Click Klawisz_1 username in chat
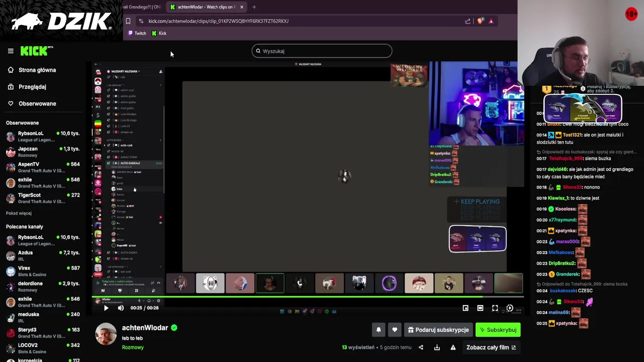The width and height of the screenshot is (644, 362). [558, 198]
